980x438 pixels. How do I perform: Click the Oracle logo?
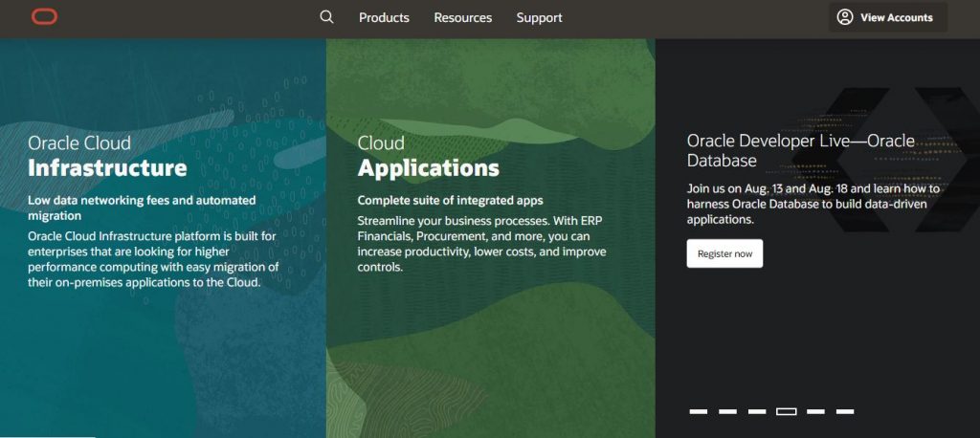tap(44, 17)
